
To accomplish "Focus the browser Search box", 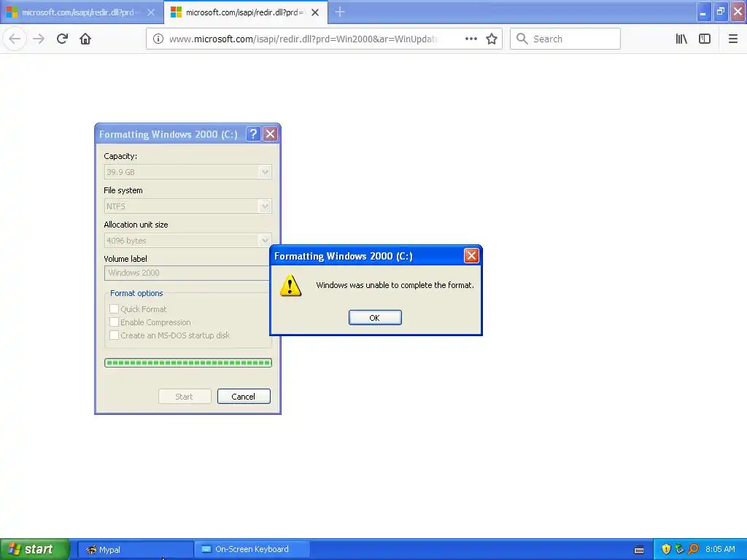I will pyautogui.click(x=565, y=39).
